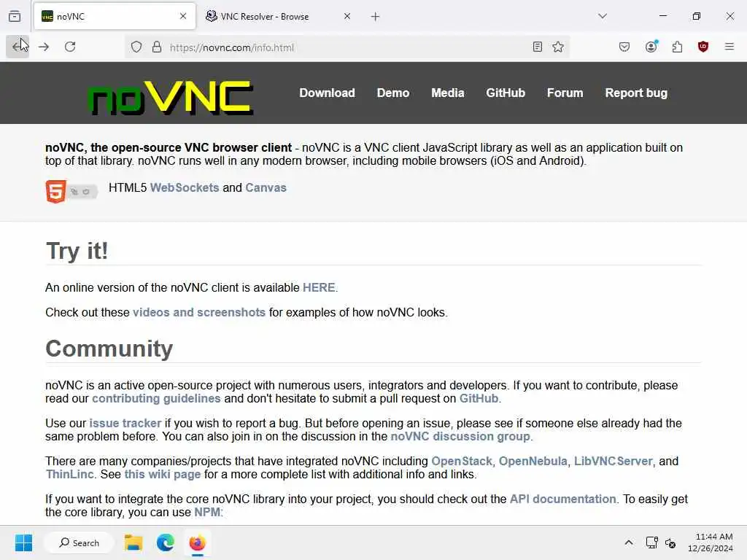Open File Explorer from the taskbar

pos(133,542)
